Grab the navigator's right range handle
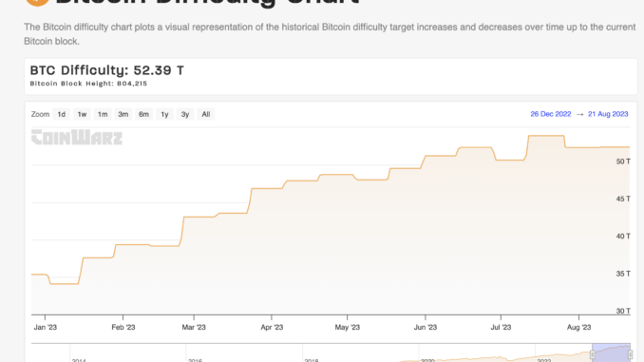The width and height of the screenshot is (644, 362). click(630, 354)
